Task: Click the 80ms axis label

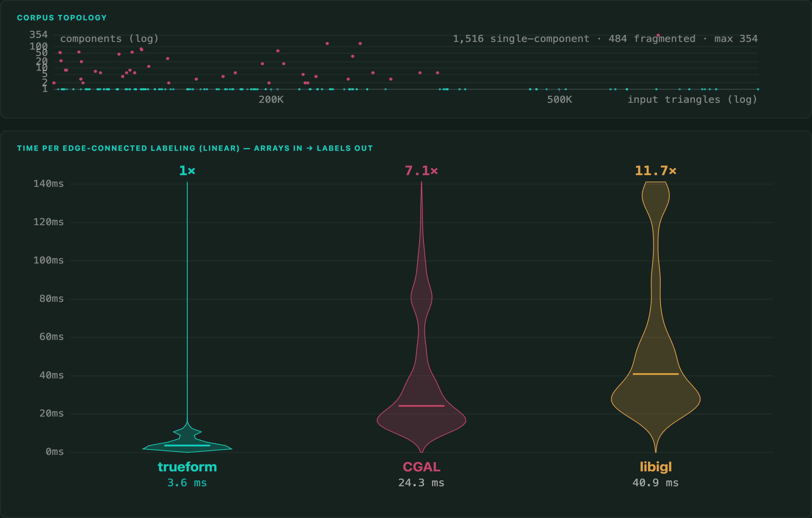Action: (51, 299)
